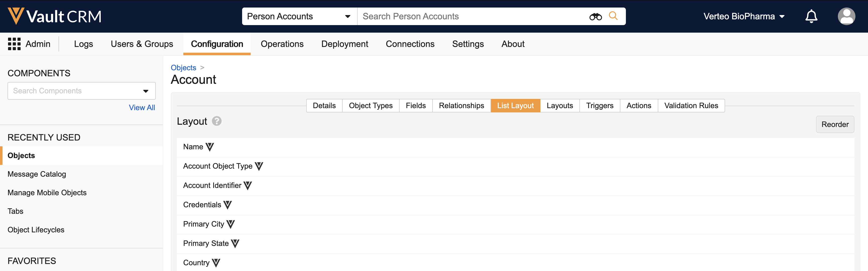This screenshot has width=868, height=271.
Task: Click the View All link
Action: coord(142,107)
